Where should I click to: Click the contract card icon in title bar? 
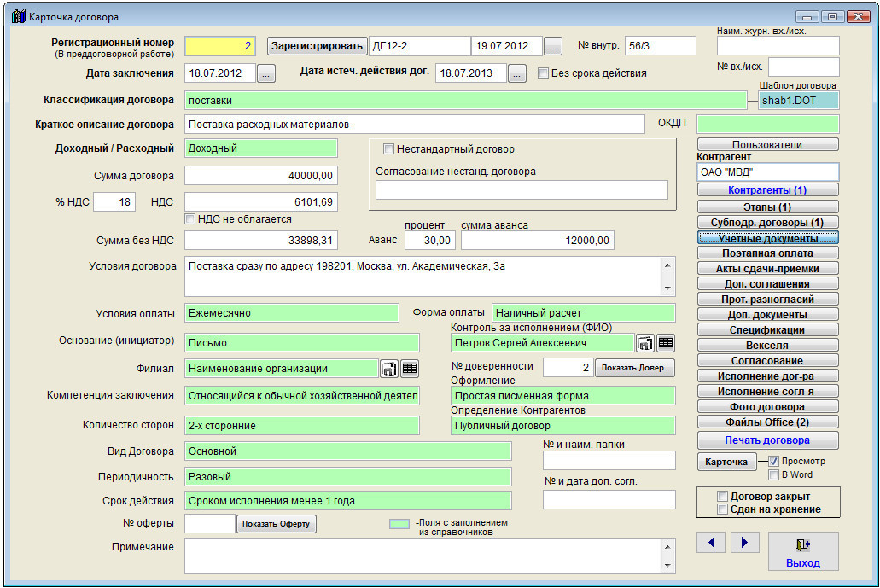[18, 16]
